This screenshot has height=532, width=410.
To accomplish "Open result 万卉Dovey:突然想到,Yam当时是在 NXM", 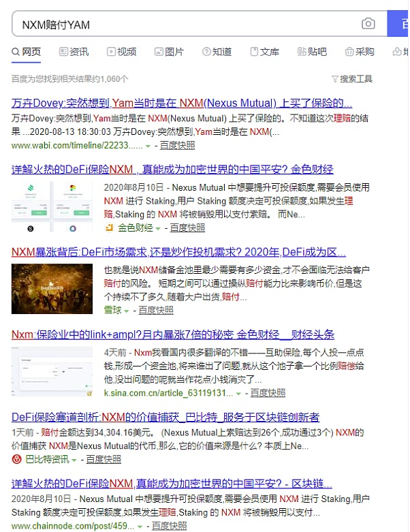I will coord(182,103).
